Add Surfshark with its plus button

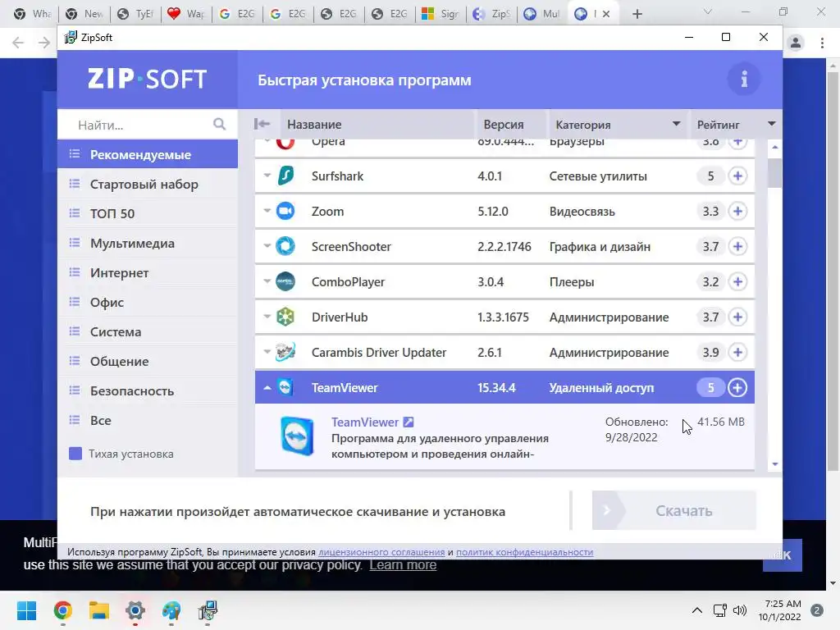pos(737,176)
